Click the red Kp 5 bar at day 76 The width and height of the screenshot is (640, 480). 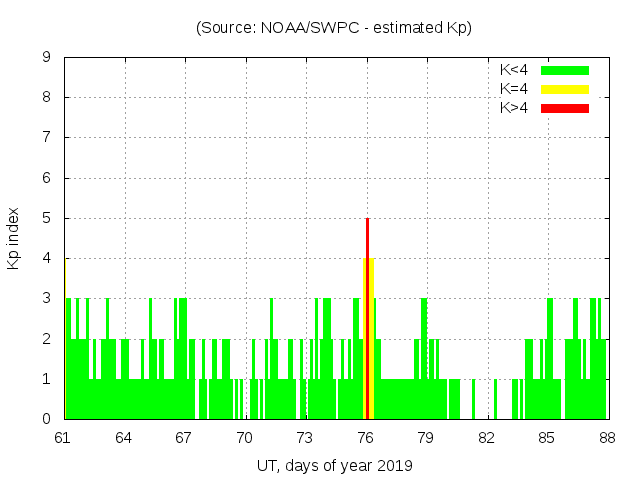click(368, 240)
